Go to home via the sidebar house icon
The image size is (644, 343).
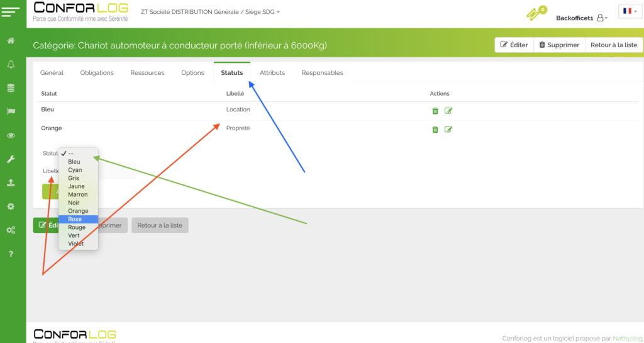(11, 41)
